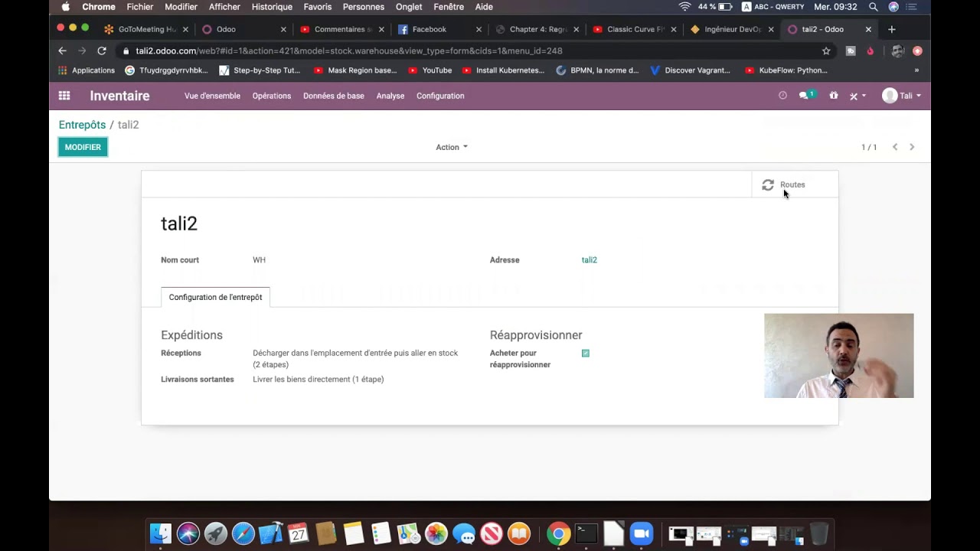This screenshot has height=551, width=980.
Task: Click the Wi-Fi status icon
Action: [x=684, y=7]
